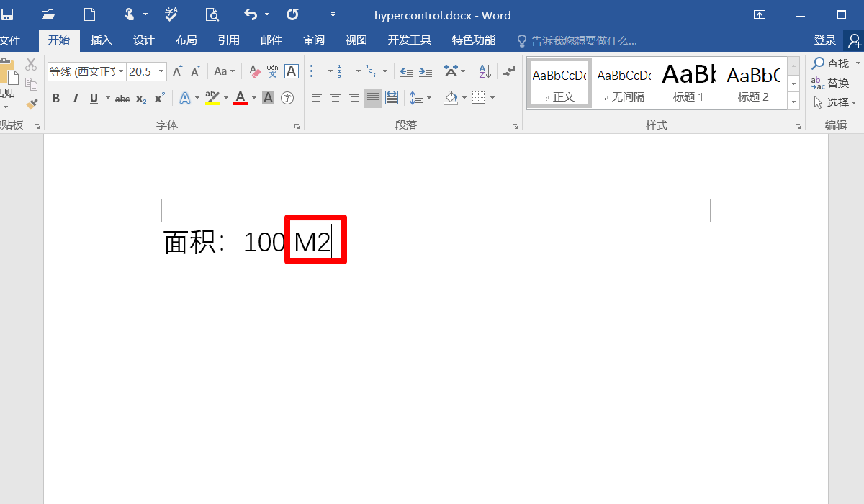The height and width of the screenshot is (504, 864).
Task: Click the 登录 sign-in link
Action: click(825, 40)
